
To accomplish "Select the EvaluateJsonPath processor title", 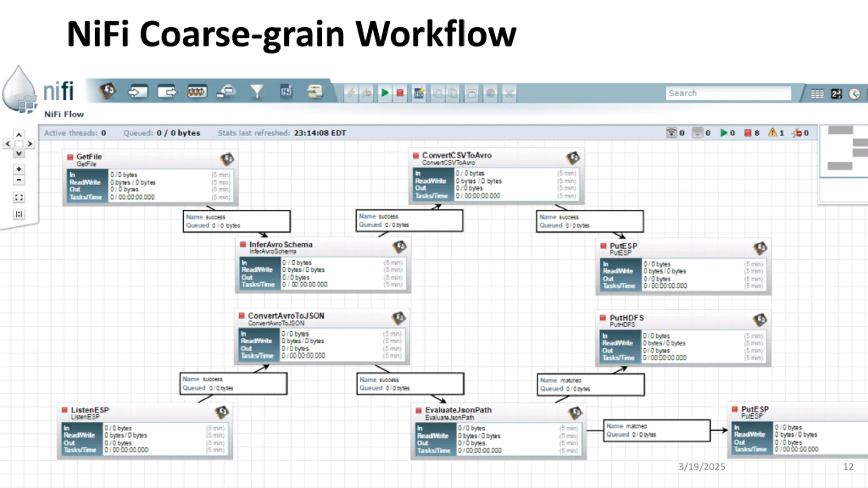I will (458, 410).
